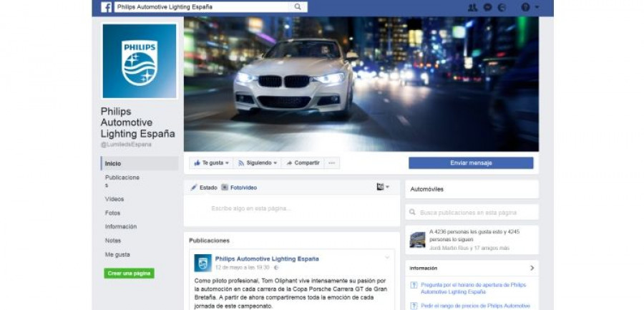Click the Busca publicaciones en esta página field
The width and height of the screenshot is (644, 310).
point(472,213)
